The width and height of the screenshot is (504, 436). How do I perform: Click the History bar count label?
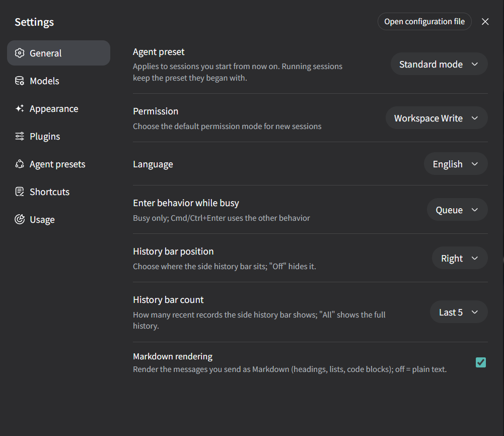click(168, 299)
